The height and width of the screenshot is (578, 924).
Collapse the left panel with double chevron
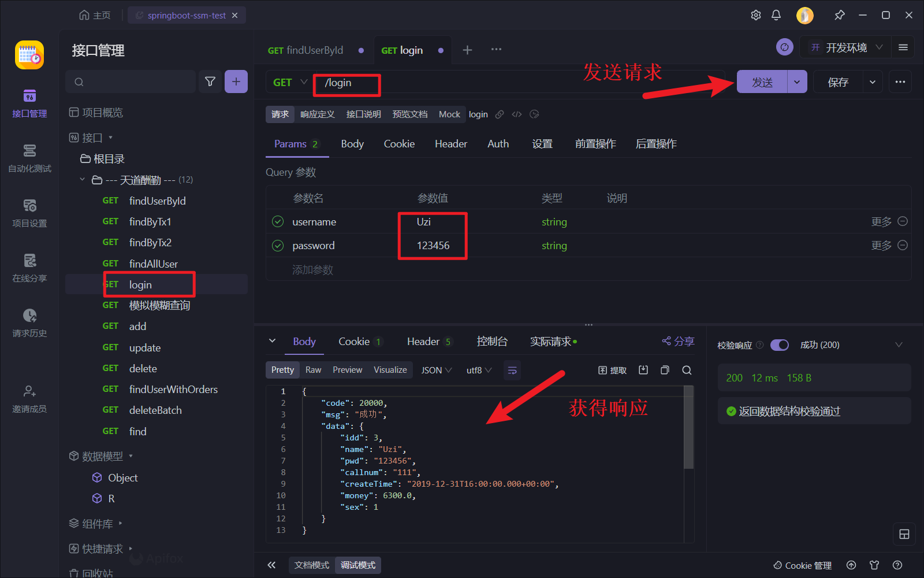pos(271,565)
